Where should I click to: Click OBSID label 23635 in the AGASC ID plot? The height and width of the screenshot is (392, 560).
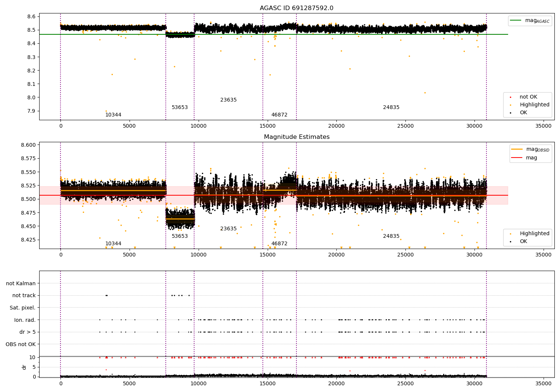[x=228, y=100]
